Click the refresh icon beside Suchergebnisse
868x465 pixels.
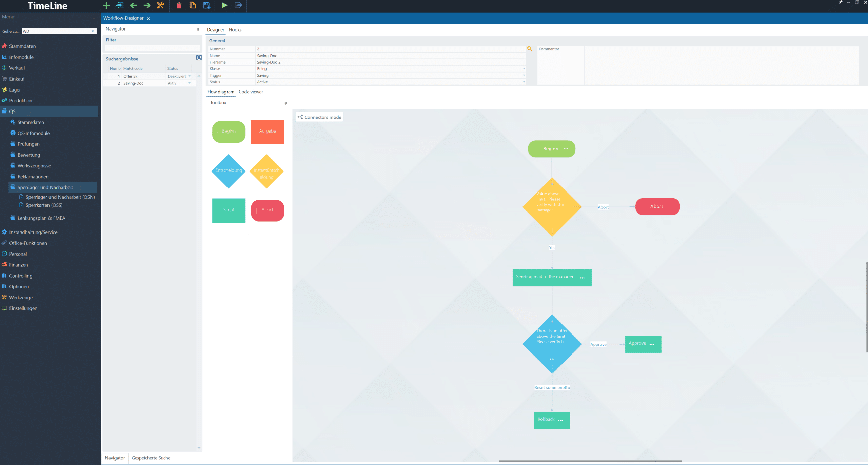click(199, 58)
